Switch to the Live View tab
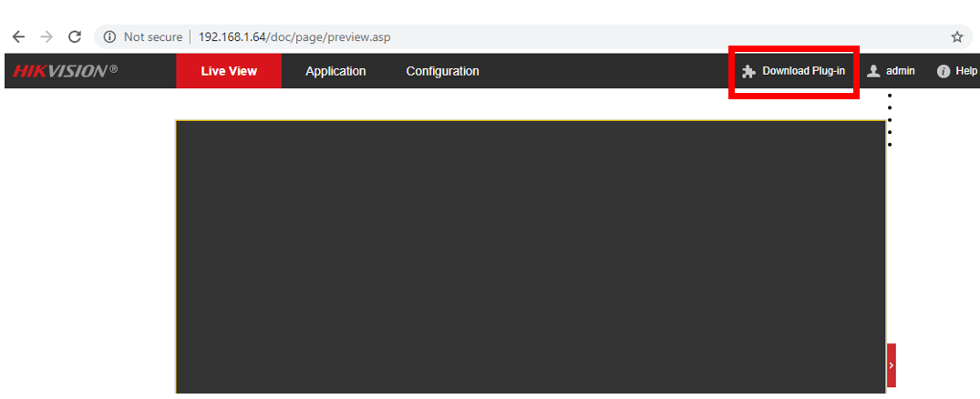The width and height of the screenshot is (980, 399). tap(229, 71)
